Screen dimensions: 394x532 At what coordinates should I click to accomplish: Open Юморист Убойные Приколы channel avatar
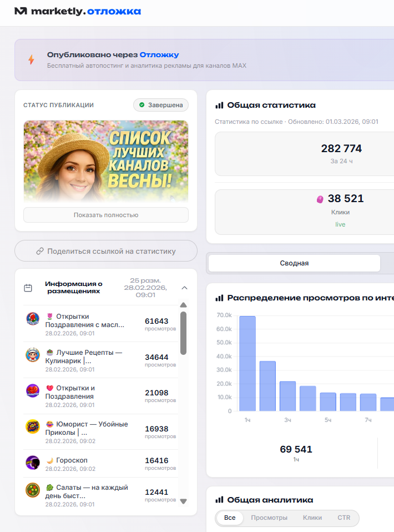(33, 427)
